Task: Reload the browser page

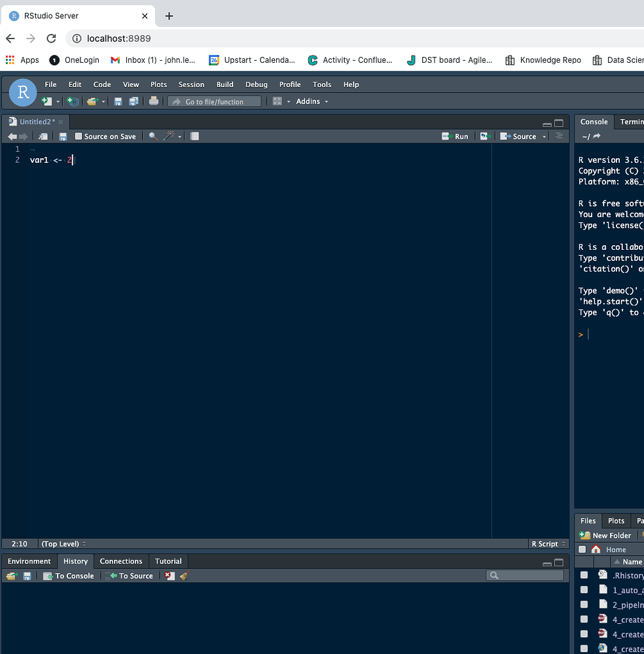Action: (x=51, y=39)
